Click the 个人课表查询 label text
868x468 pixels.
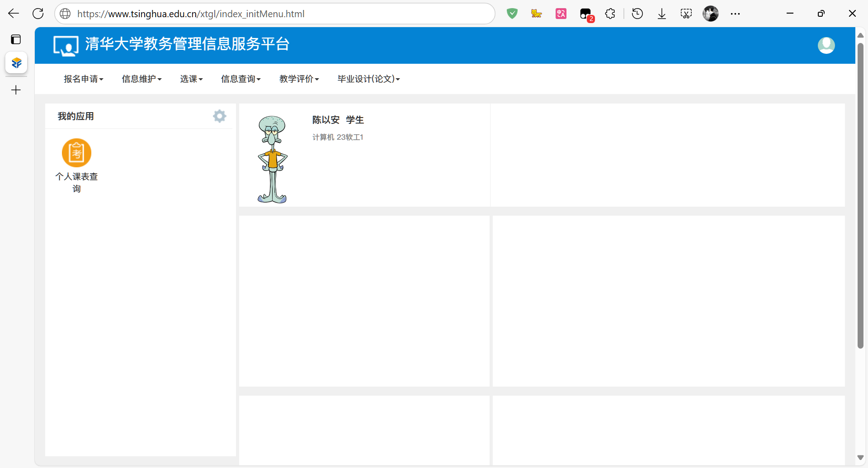click(76, 182)
